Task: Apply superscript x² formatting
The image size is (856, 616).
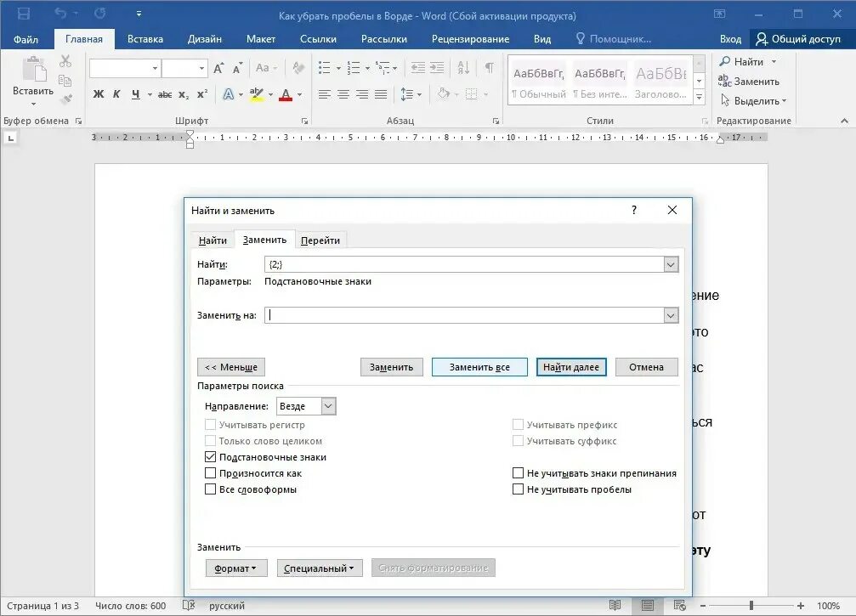Action: tap(202, 93)
